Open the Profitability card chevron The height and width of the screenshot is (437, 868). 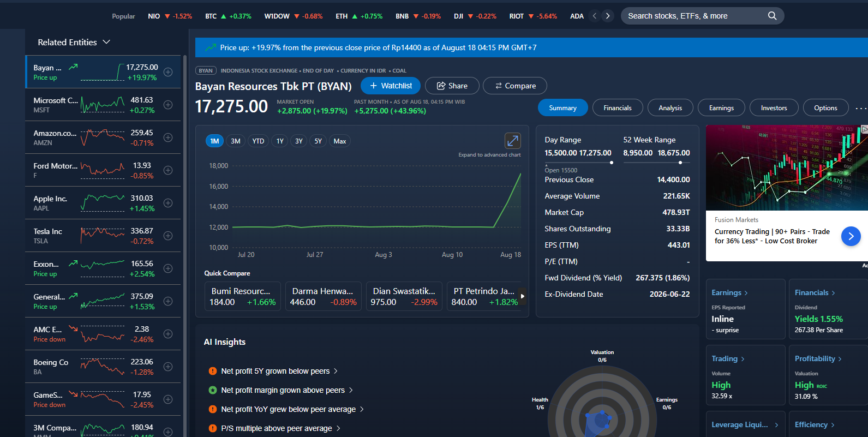pos(840,359)
